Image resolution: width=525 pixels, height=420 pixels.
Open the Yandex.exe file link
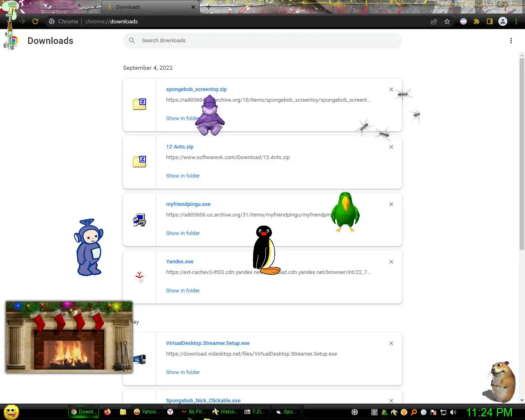(180, 261)
